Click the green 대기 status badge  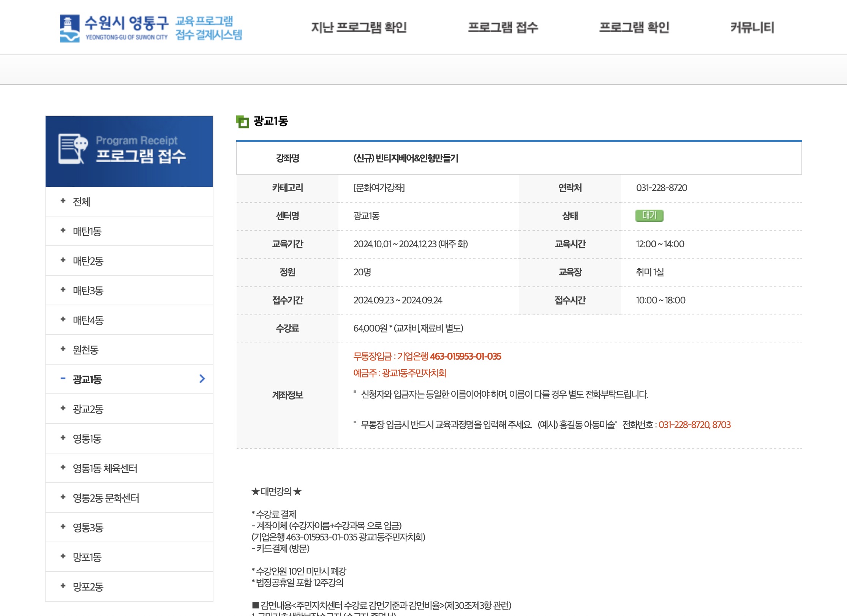click(649, 216)
